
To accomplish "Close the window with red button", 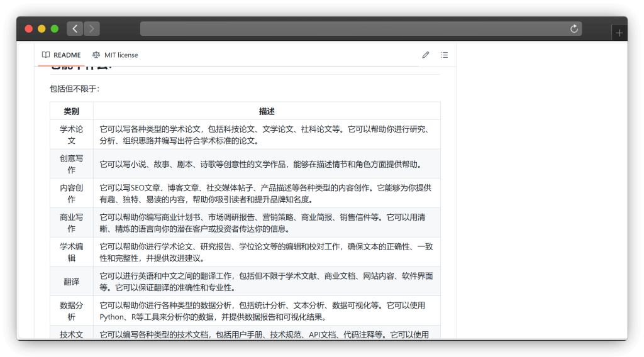I will coord(29,29).
